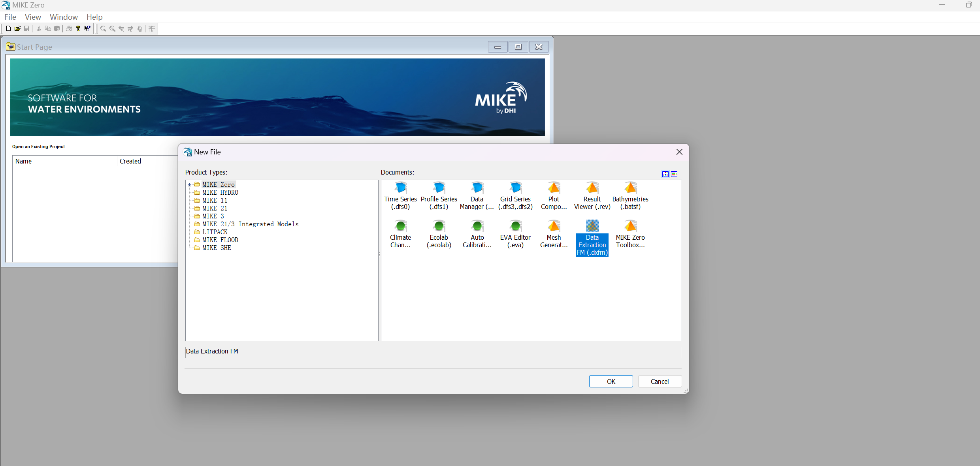Select Profile Series (.dfs1) document icon
The height and width of the screenshot is (466, 980).
(x=439, y=196)
